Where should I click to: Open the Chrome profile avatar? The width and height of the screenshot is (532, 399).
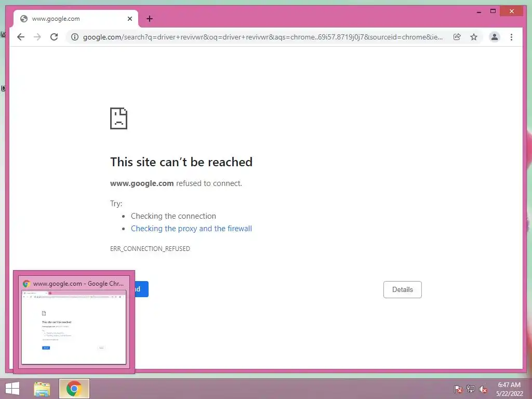click(495, 37)
